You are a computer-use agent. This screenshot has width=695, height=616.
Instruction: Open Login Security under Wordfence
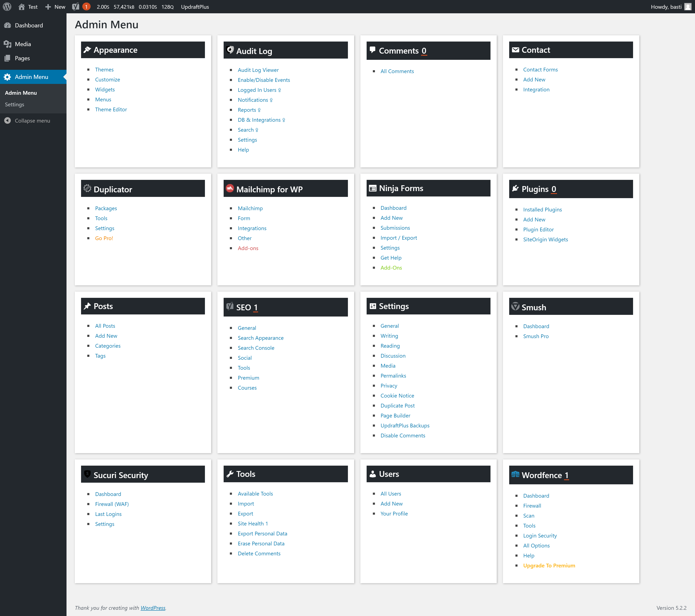tap(540, 536)
